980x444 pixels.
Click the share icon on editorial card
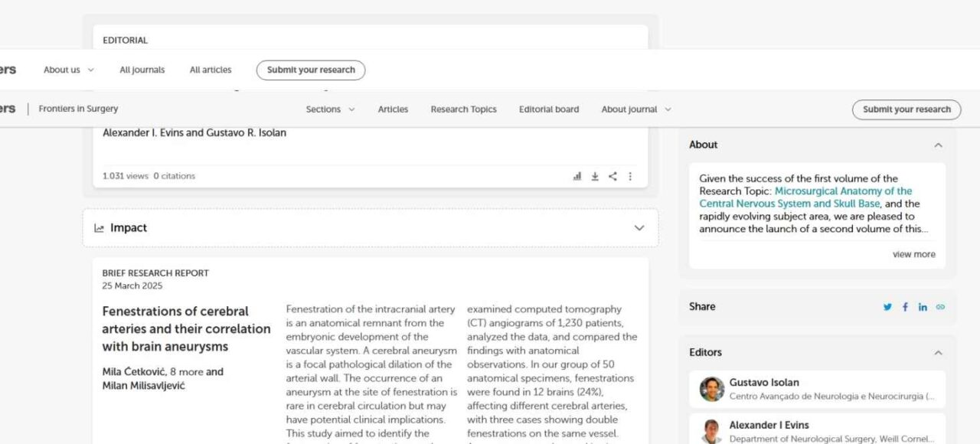612,176
